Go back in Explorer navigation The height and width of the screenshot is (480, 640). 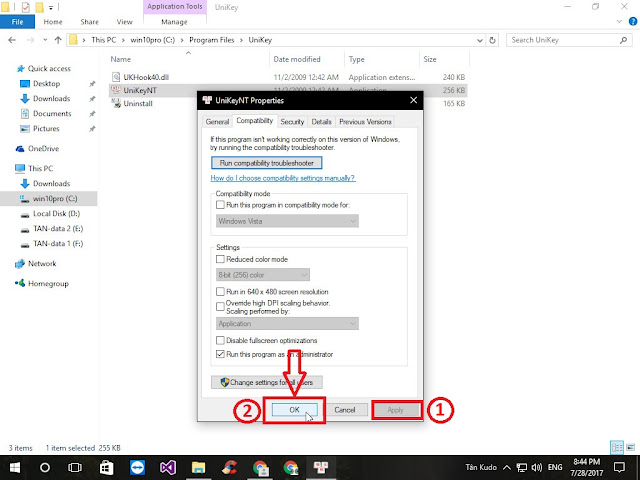12,40
